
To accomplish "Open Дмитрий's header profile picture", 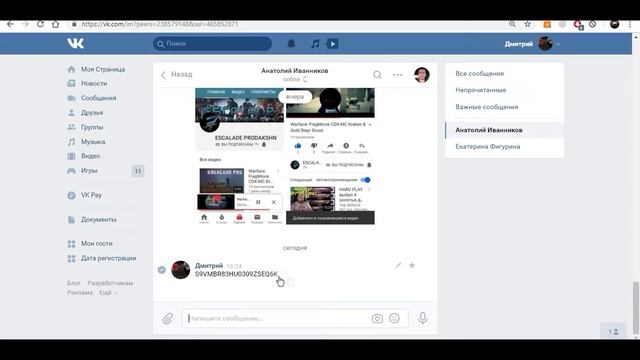I will [545, 44].
